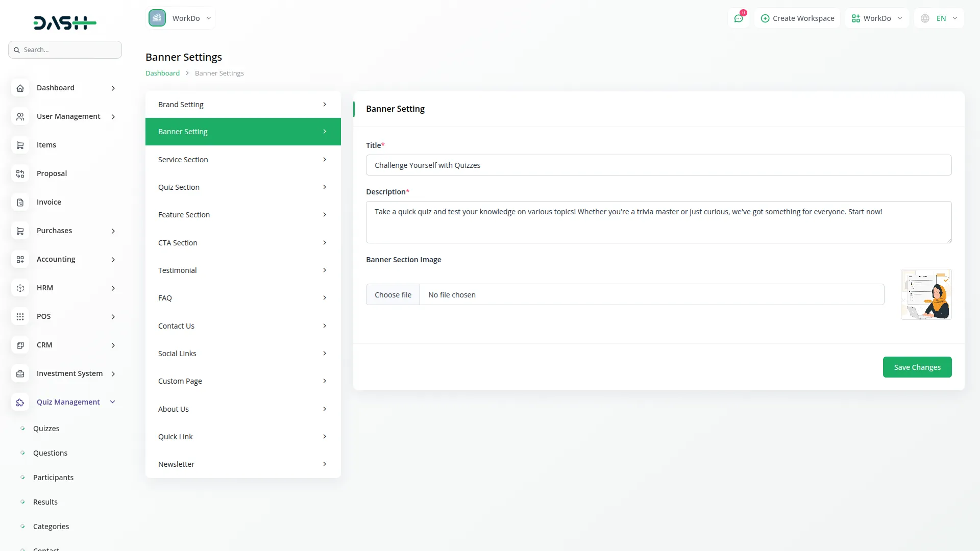The width and height of the screenshot is (980, 551).
Task: Select the User Management icon
Action: (x=20, y=116)
